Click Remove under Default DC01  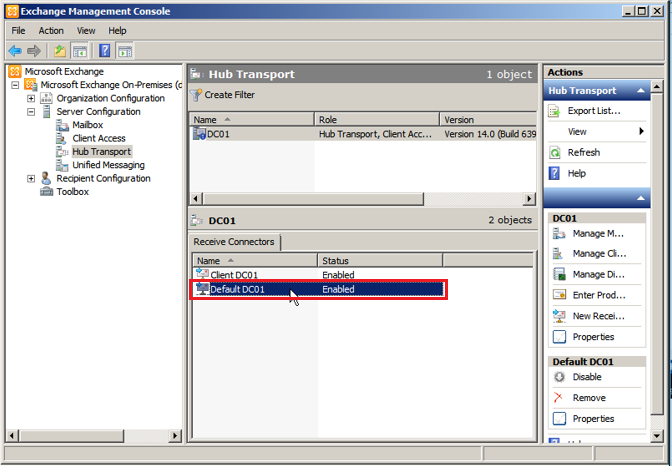(589, 398)
